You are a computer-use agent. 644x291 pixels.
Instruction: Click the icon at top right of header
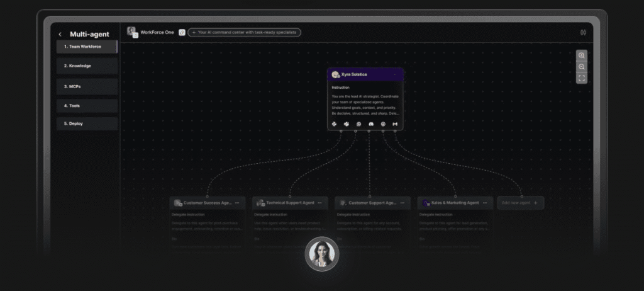pos(582,33)
